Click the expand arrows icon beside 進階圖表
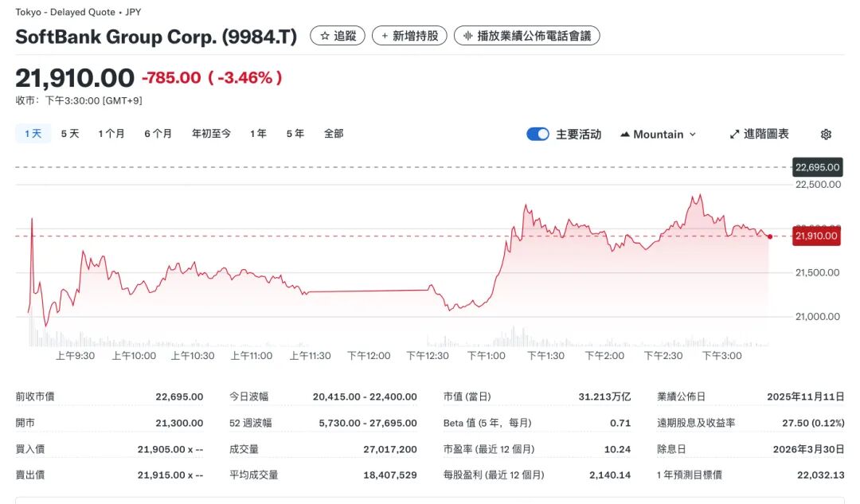Image resolution: width=860 pixels, height=504 pixels. click(x=734, y=135)
